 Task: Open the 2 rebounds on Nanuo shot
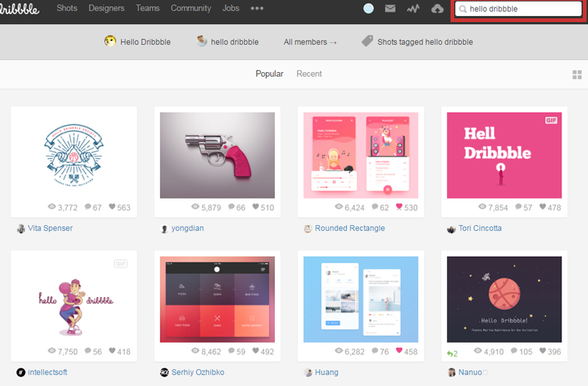(x=452, y=354)
